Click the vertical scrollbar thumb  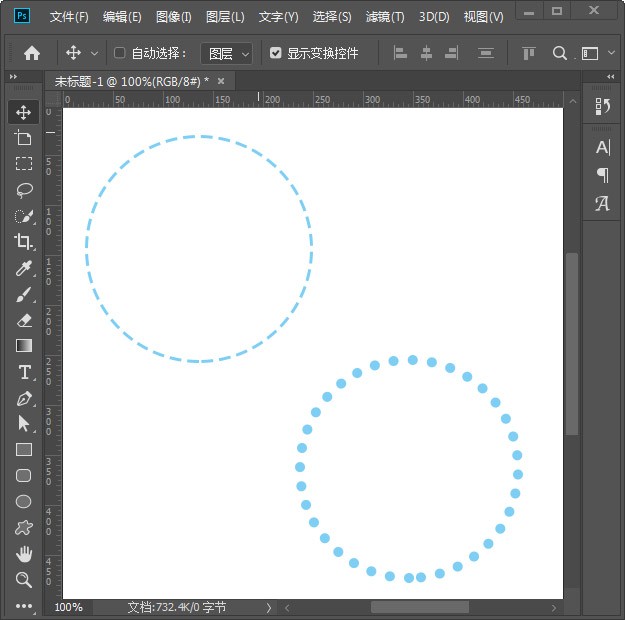point(572,344)
